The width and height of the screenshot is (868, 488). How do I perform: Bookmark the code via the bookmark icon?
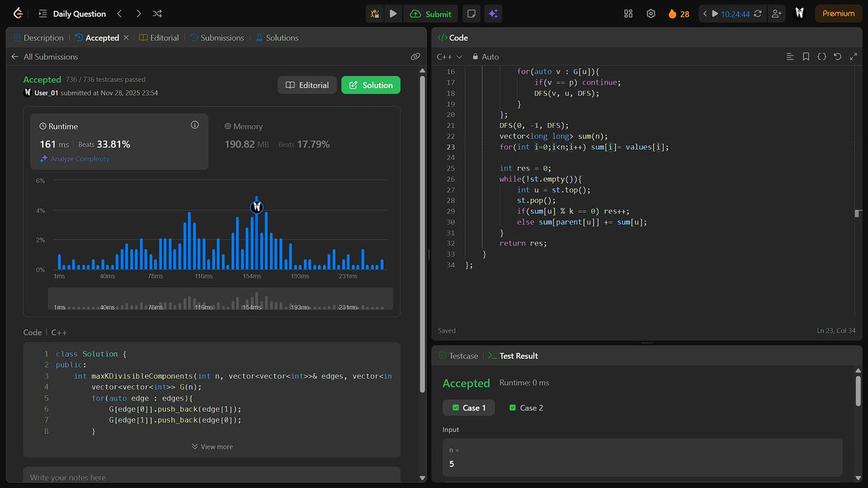coord(806,56)
